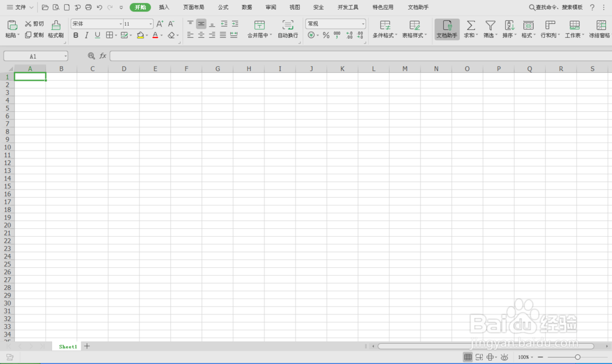
Task: Open the 文件 file menu
Action: 20,7
